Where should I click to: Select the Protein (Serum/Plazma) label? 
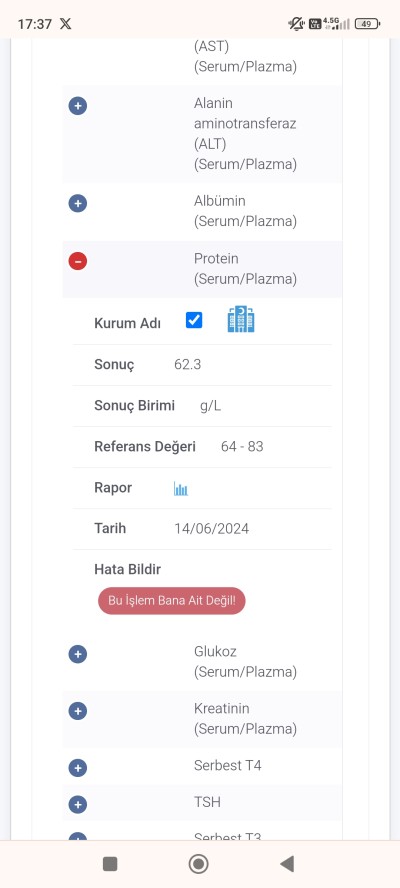coord(245,269)
